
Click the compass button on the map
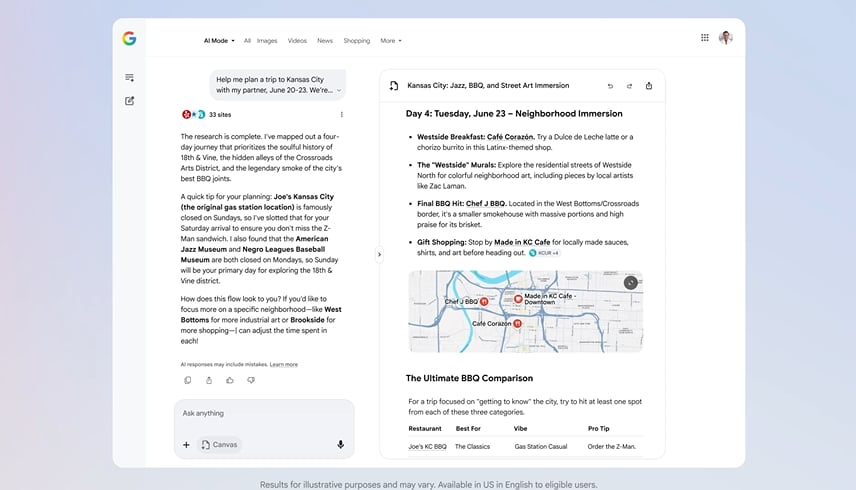pyautogui.click(x=631, y=283)
